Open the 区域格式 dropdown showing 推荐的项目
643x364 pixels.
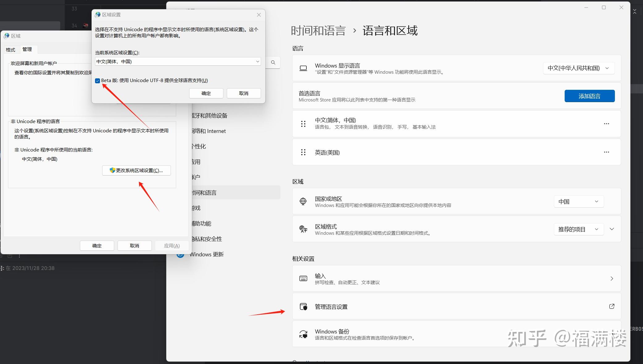point(579,229)
